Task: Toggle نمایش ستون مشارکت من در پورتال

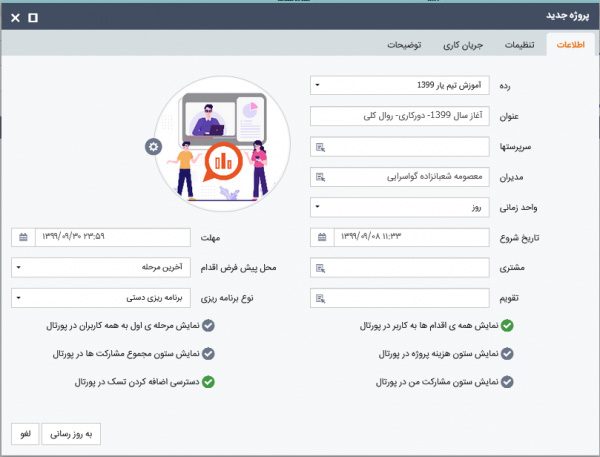Action: pos(507,382)
